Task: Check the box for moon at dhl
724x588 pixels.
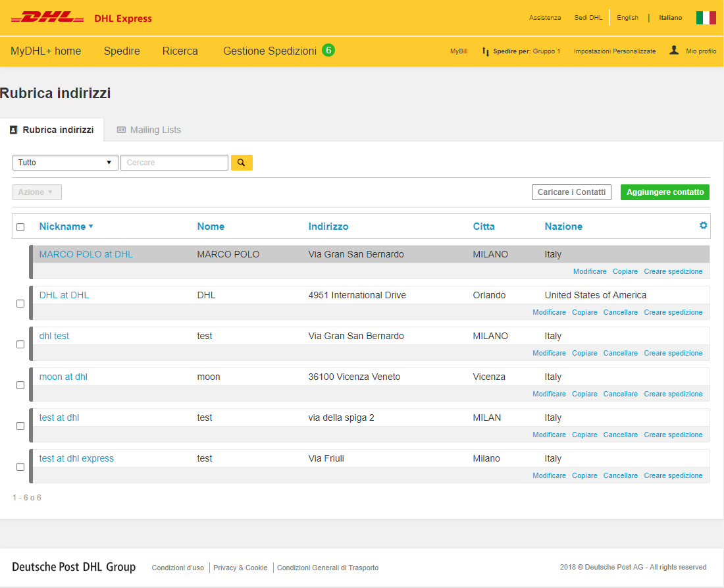Action: click(20, 385)
